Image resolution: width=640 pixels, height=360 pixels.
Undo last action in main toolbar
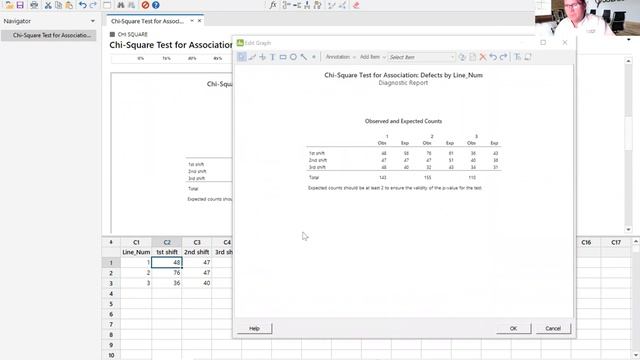pos(83,5)
